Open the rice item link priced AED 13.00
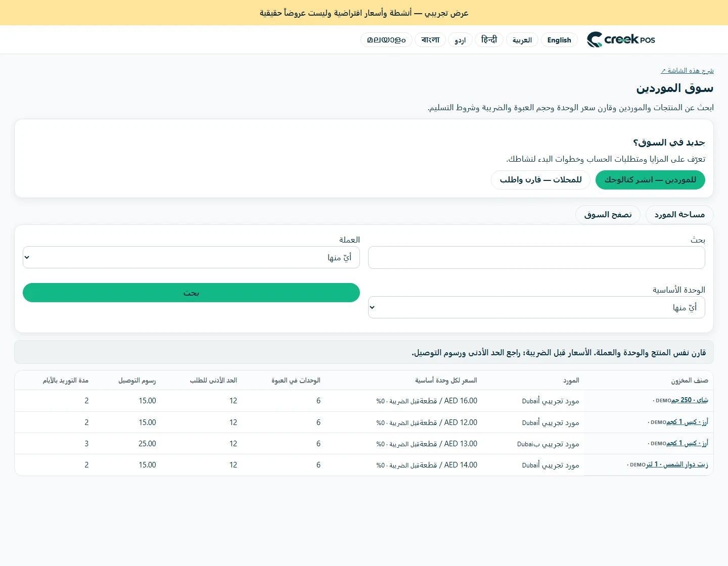Image resolution: width=728 pixels, height=566 pixels. (687, 443)
